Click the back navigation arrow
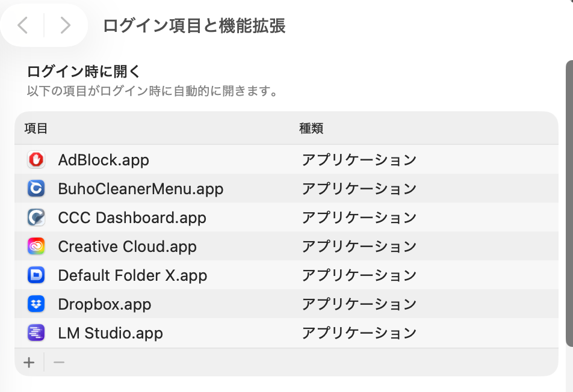The width and height of the screenshot is (573, 392). coord(22,25)
